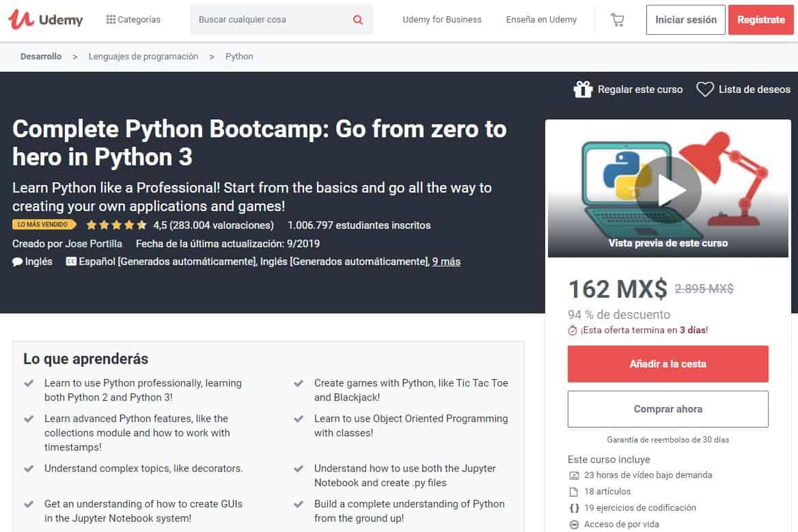798x532 pixels.
Task: Go to Python breadcrumb
Action: pyautogui.click(x=239, y=57)
